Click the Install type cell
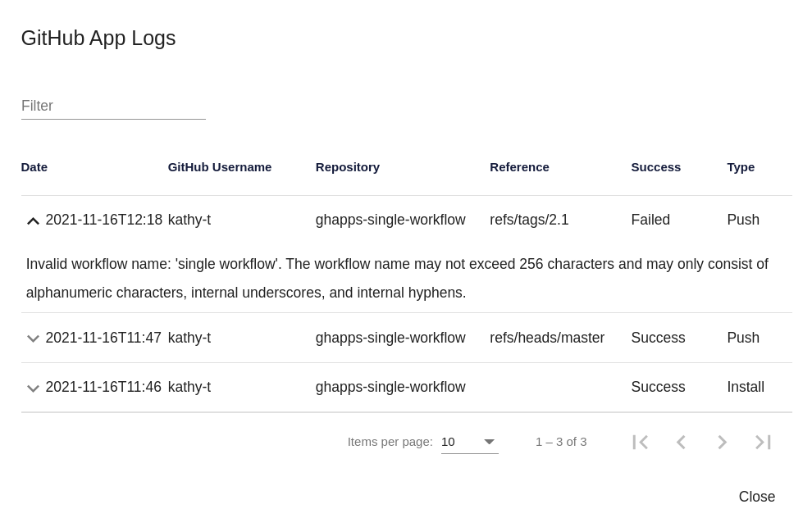Image resolution: width=812 pixels, height=518 pixels. point(746,387)
